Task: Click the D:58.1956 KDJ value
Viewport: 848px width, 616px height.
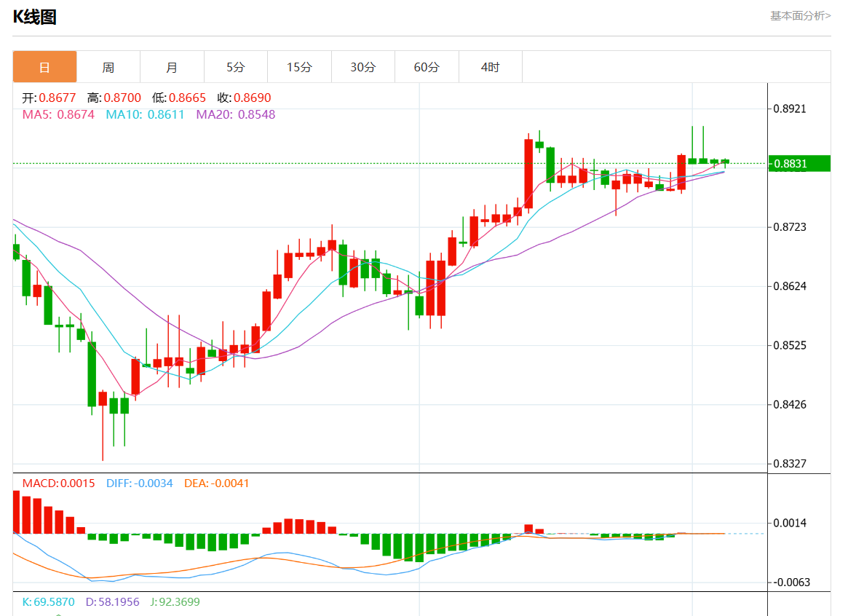Action: (x=113, y=602)
